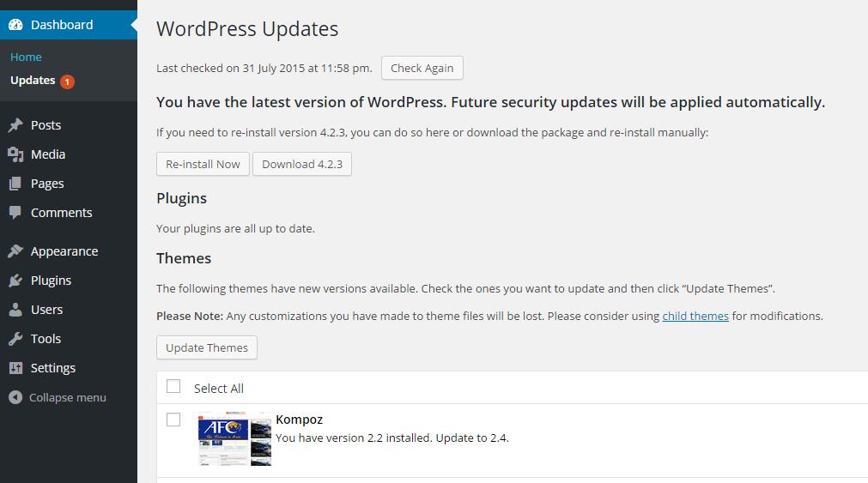Click the Re-install Now button
The image size is (868, 483).
203,165
